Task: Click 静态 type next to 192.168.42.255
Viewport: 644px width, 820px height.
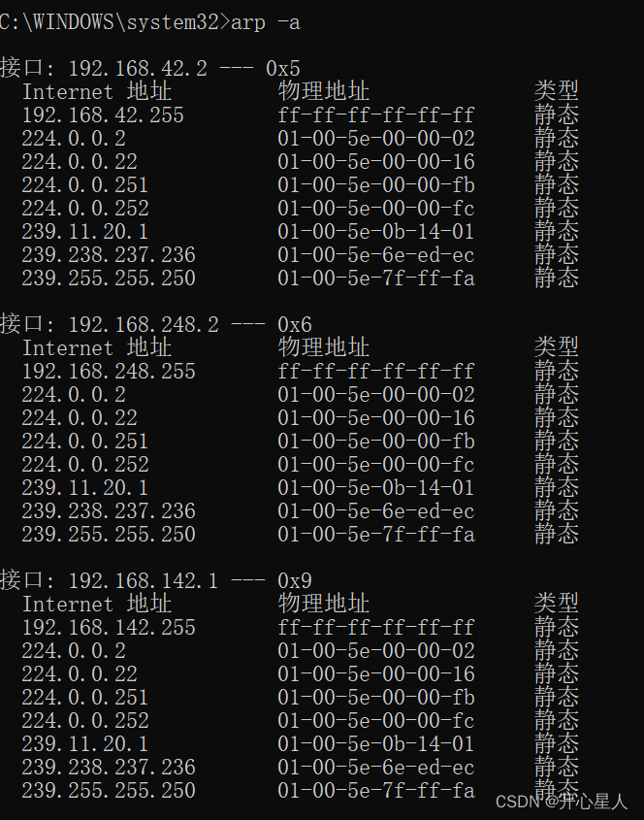Action: point(556,115)
